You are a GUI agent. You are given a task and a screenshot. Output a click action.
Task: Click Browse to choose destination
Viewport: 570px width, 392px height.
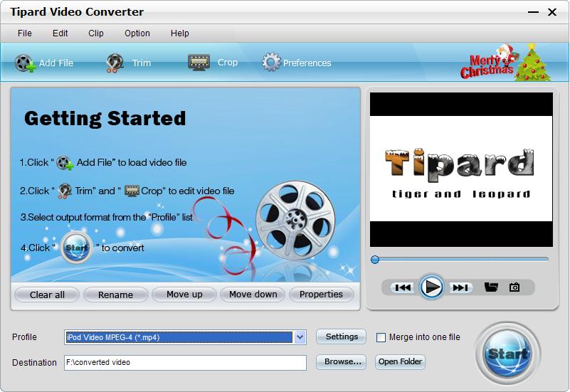(342, 362)
